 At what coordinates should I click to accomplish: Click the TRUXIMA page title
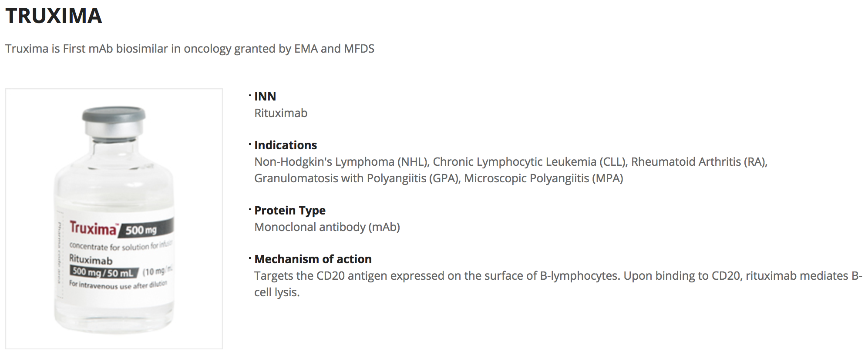[x=54, y=16]
